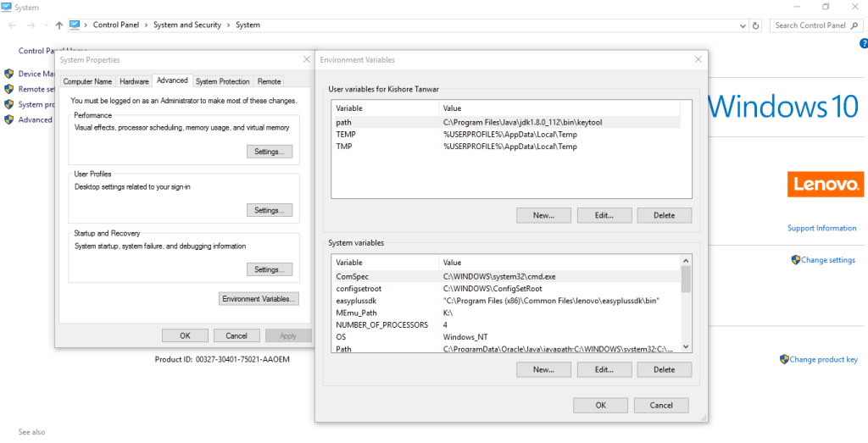Click the shield icon beside Advanced settings
This screenshot has width=868, height=443.
[8, 119]
